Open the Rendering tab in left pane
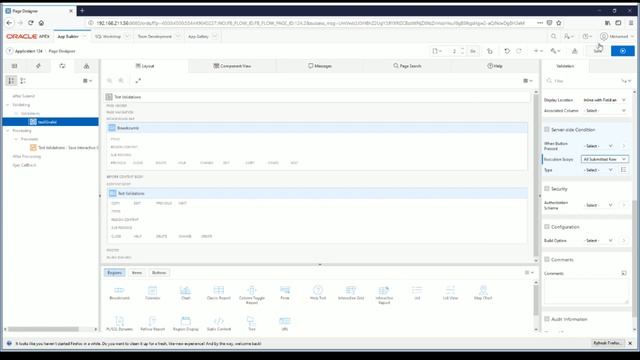Screen dimensions: 640x360 (14, 66)
